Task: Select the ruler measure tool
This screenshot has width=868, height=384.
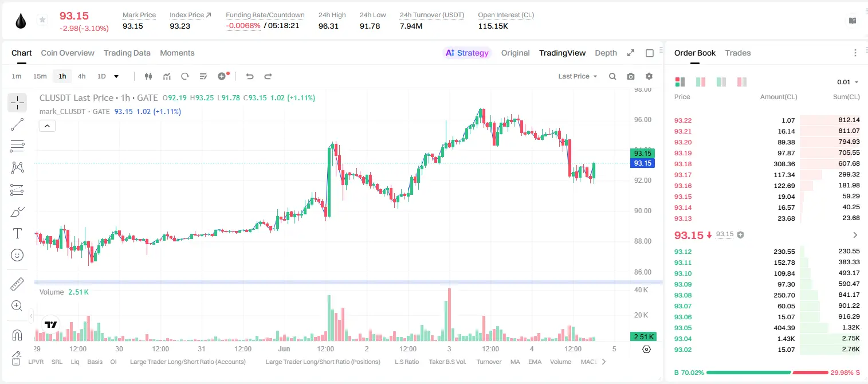Action: (x=17, y=284)
